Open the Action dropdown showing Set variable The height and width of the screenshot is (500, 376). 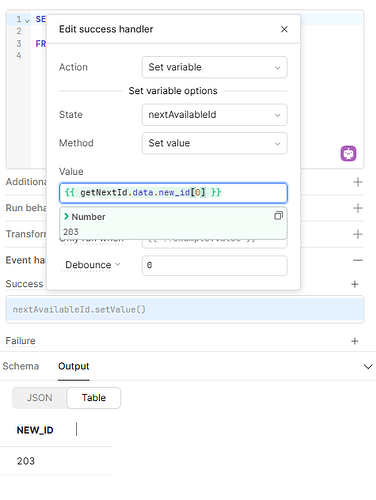click(x=214, y=67)
